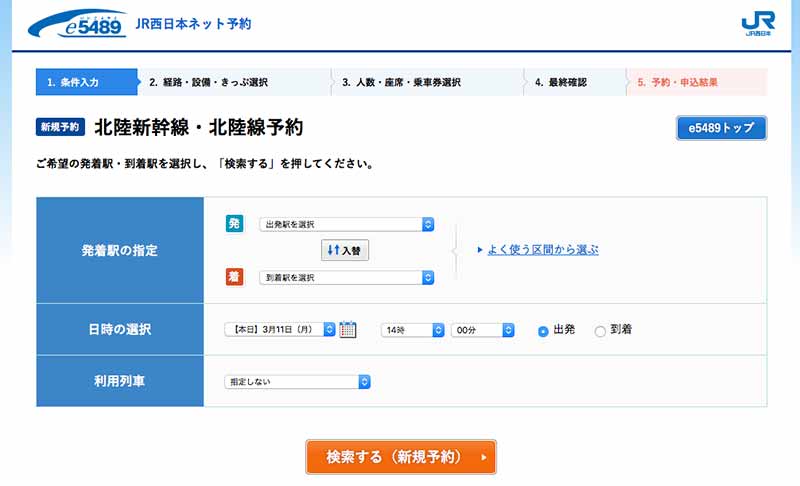This screenshot has height=486, width=800.
Task: Click the e5489トップ button
Action: coord(721,128)
